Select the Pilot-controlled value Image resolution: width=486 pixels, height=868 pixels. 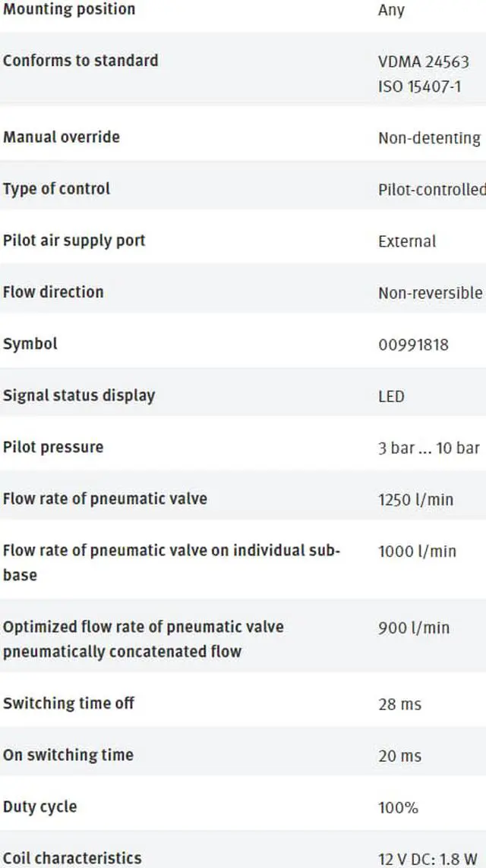pyautogui.click(x=431, y=190)
